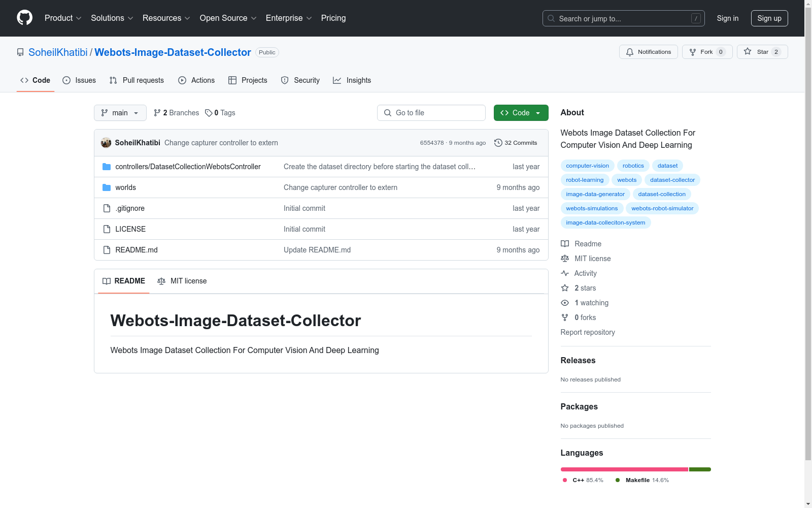Switch to the Code tab

36,80
